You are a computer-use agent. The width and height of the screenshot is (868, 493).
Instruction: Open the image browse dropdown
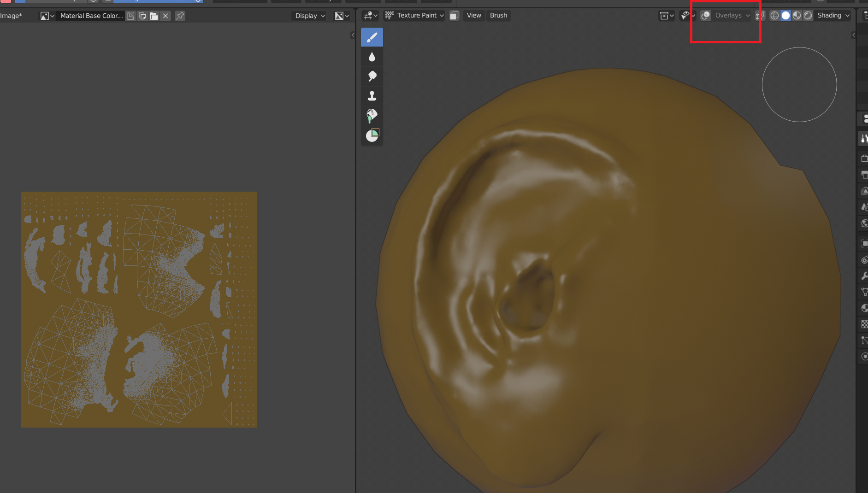point(47,16)
